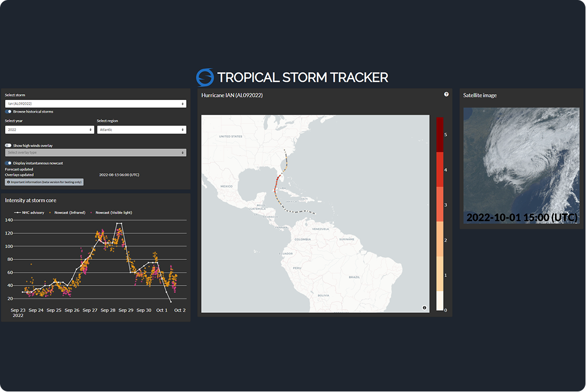Click the hurricane satellite image
The width and height of the screenshot is (586, 392).
[x=521, y=166]
